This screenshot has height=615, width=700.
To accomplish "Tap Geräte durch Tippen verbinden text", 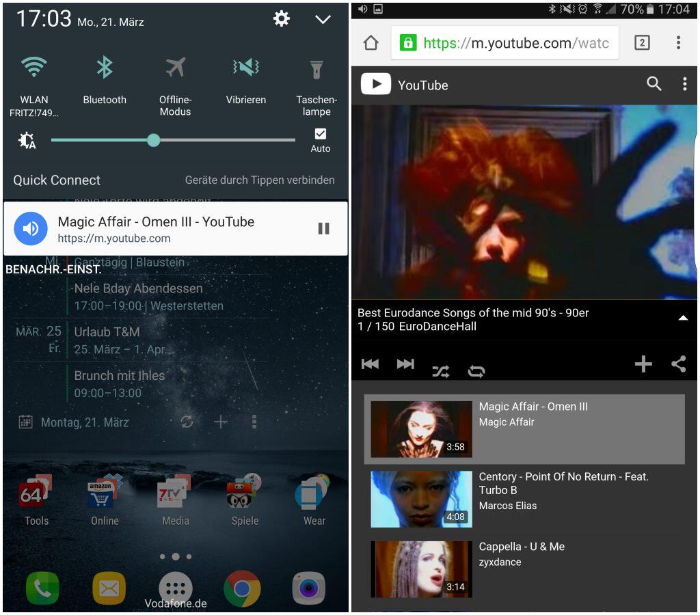I will coord(260,180).
